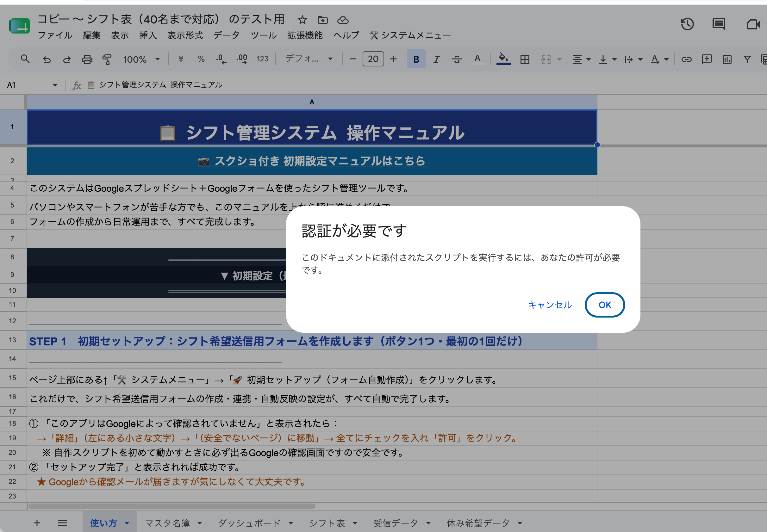Image resolution: width=767 pixels, height=532 pixels.
Task: Toggle italic formatting
Action: point(436,59)
